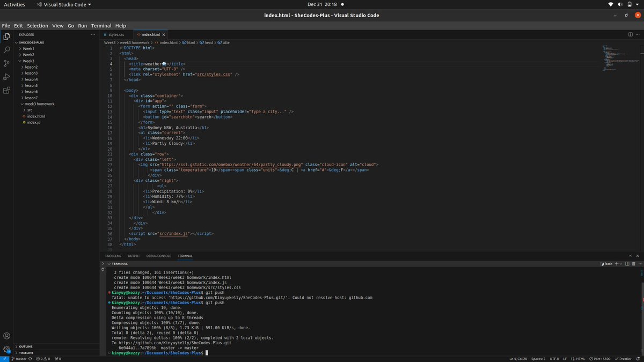
Task: Open the Source Control view
Action: coord(6,63)
